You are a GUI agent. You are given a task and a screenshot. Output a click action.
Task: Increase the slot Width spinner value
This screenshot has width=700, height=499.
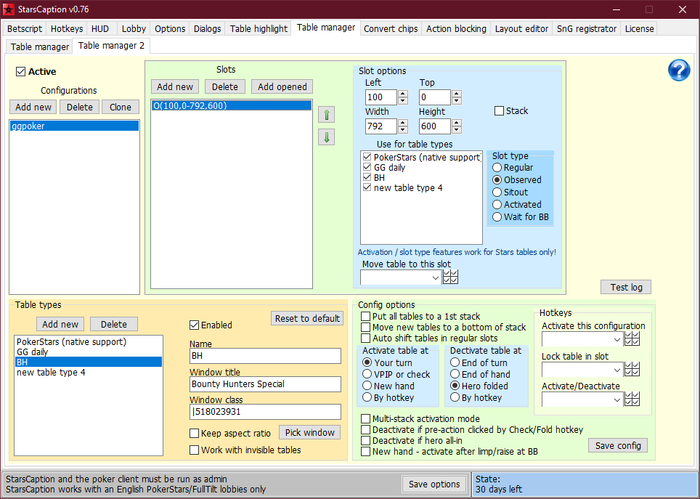point(403,123)
